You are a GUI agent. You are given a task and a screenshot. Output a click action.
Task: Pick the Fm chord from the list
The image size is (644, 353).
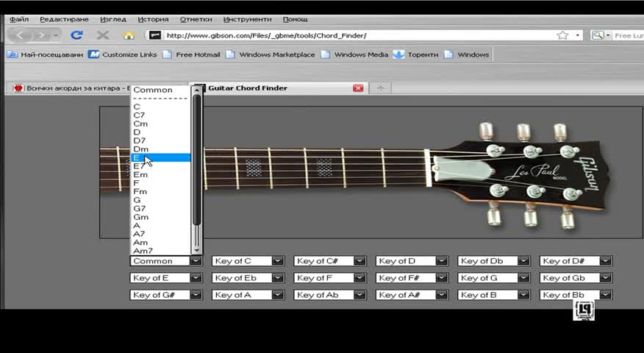tap(160, 191)
